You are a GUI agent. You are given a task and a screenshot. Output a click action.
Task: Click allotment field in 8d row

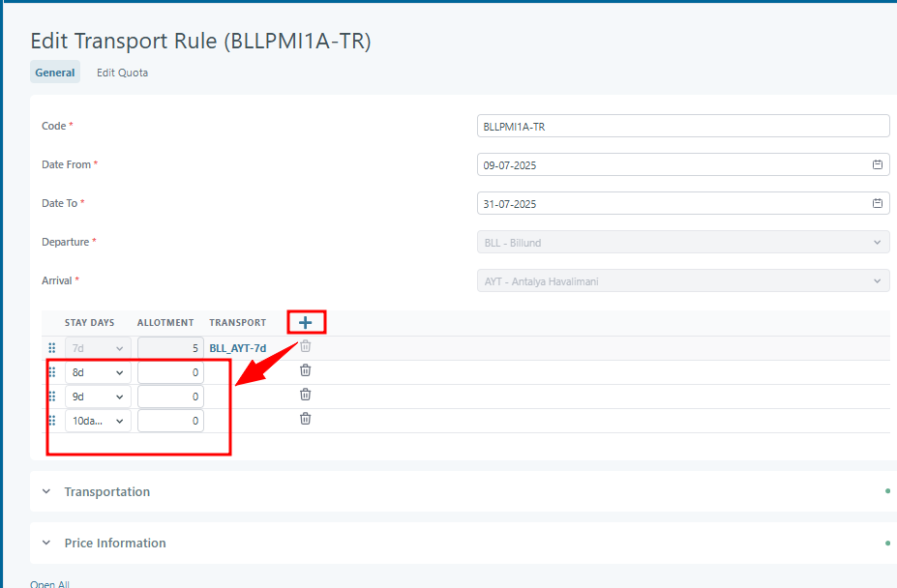click(170, 372)
